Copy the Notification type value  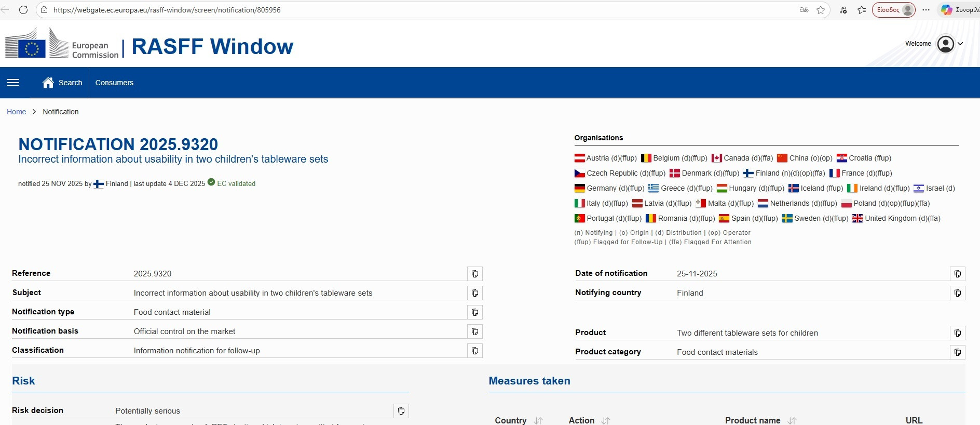(474, 312)
